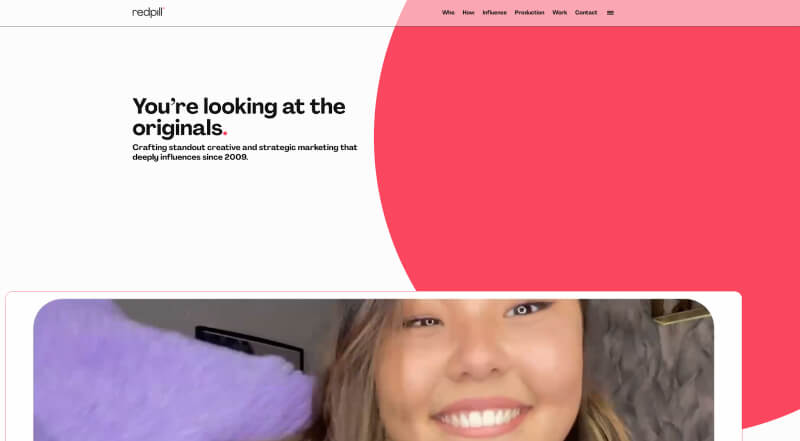Go to the How section
This screenshot has height=441, width=800.
coord(468,12)
